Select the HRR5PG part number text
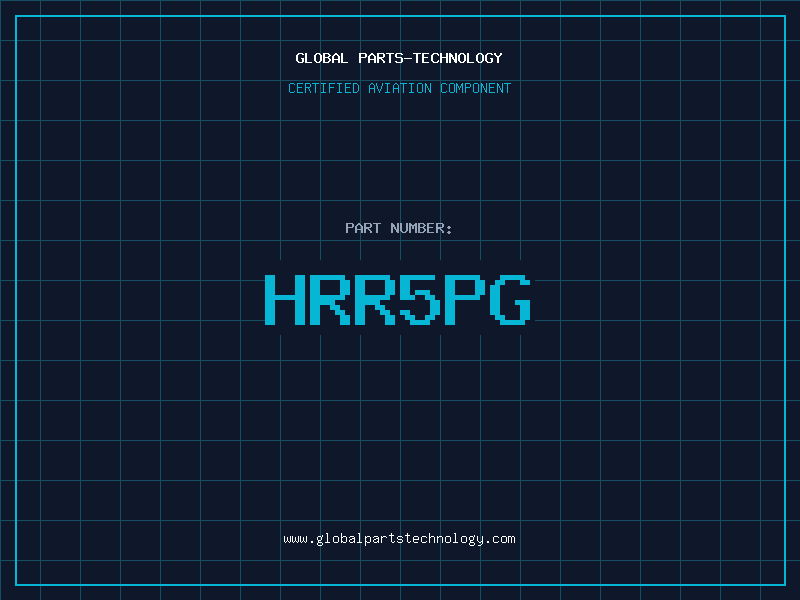 [x=399, y=299]
